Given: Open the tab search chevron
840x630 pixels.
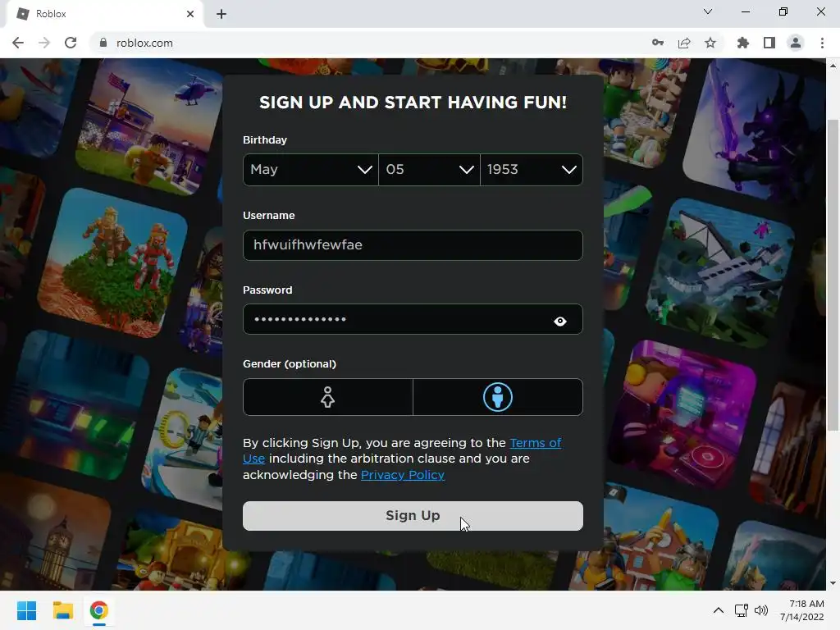Looking at the screenshot, I should click(x=708, y=11).
